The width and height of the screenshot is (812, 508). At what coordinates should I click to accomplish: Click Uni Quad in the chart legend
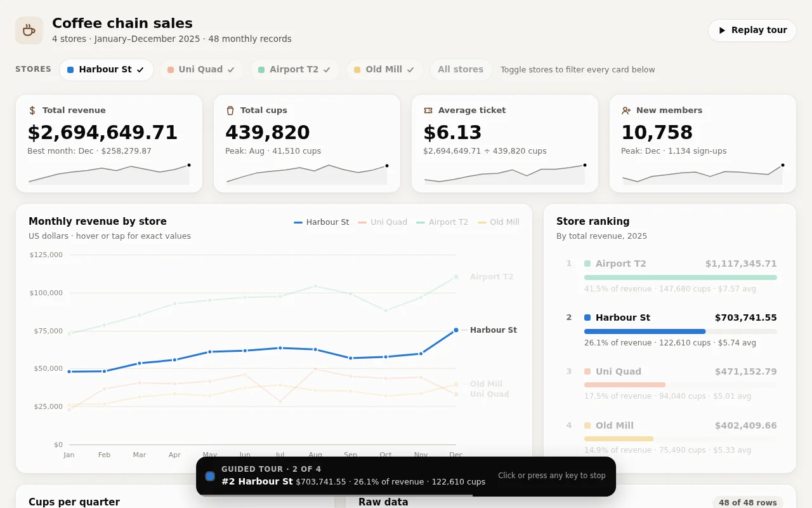[x=383, y=222]
